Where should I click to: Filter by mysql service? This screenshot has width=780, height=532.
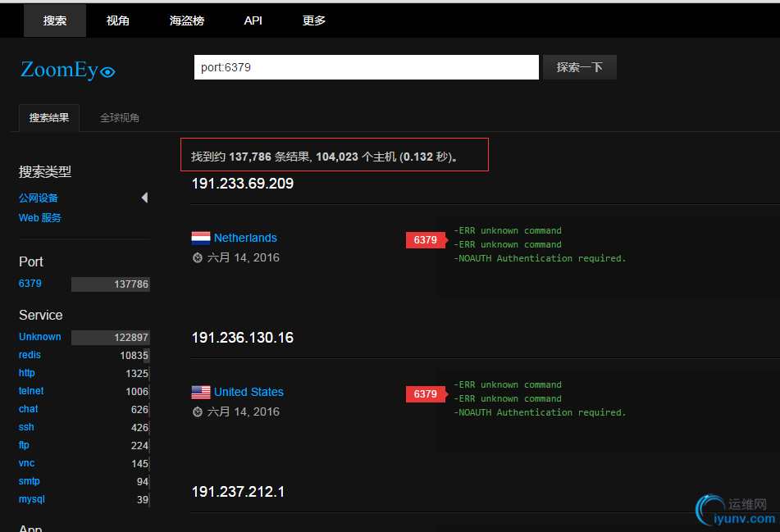[32, 498]
